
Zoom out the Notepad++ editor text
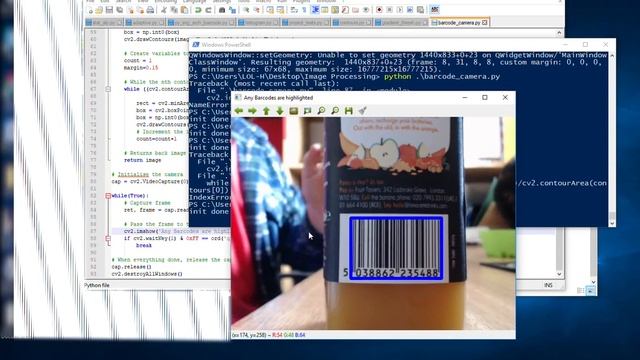coord(256,10)
